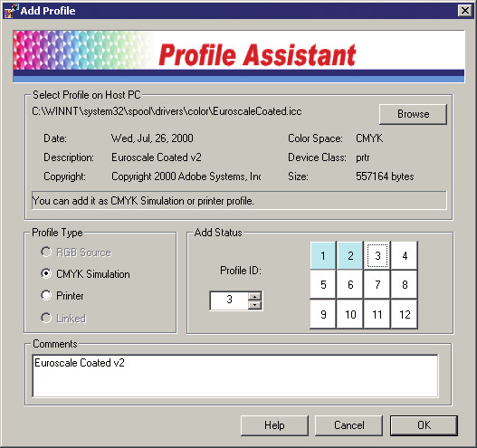Choose slot 10 in the profile grid
Screen dimensions: 477x448
(350, 314)
